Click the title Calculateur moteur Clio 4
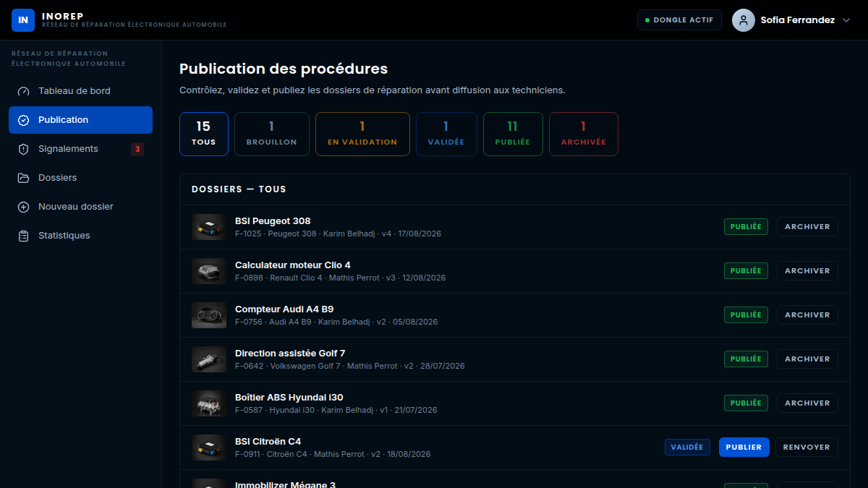This screenshot has width=868, height=488. click(x=293, y=265)
